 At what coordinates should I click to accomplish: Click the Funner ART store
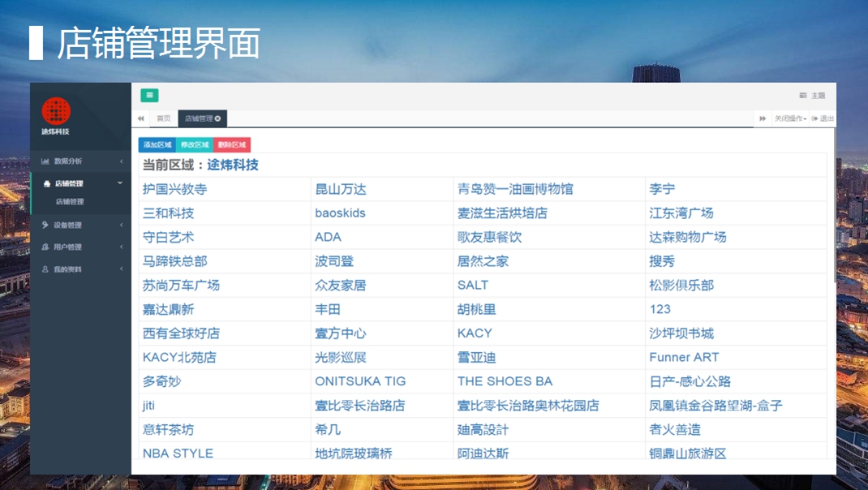(x=684, y=358)
